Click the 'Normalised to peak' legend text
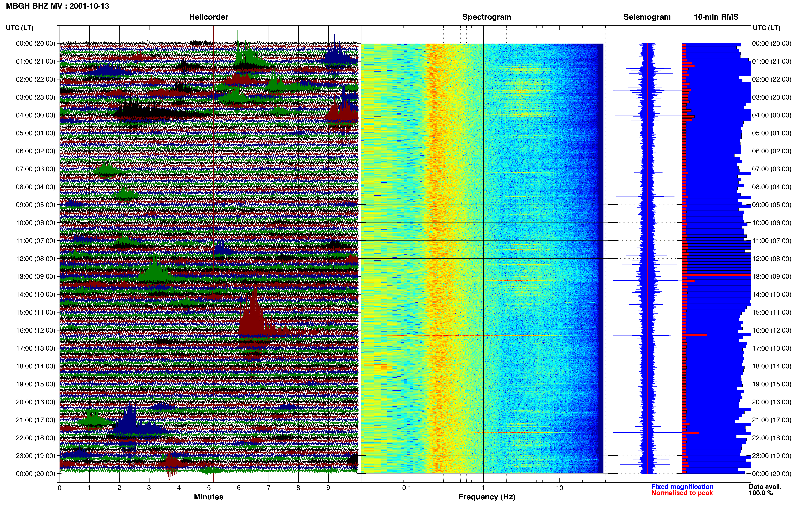The width and height of the screenshot is (812, 508). click(682, 493)
